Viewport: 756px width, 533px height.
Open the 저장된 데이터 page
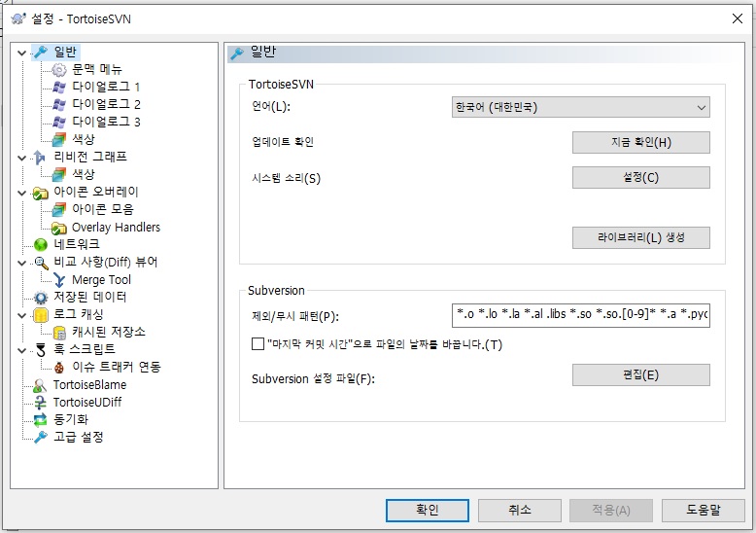pyautogui.click(x=90, y=297)
